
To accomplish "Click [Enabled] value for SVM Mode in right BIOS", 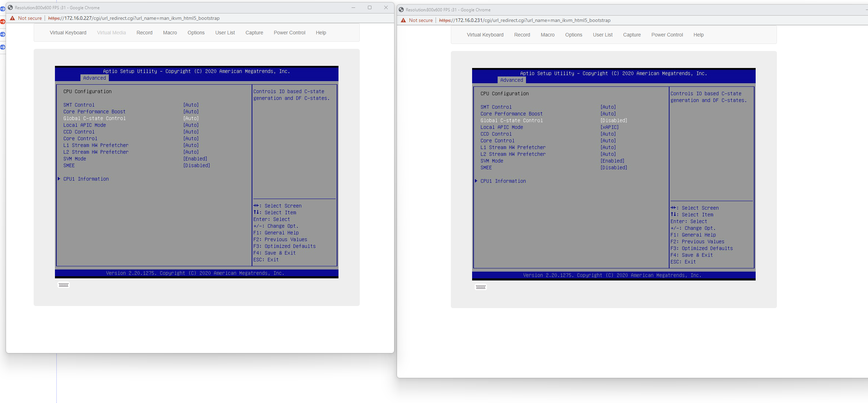I will pyautogui.click(x=612, y=161).
